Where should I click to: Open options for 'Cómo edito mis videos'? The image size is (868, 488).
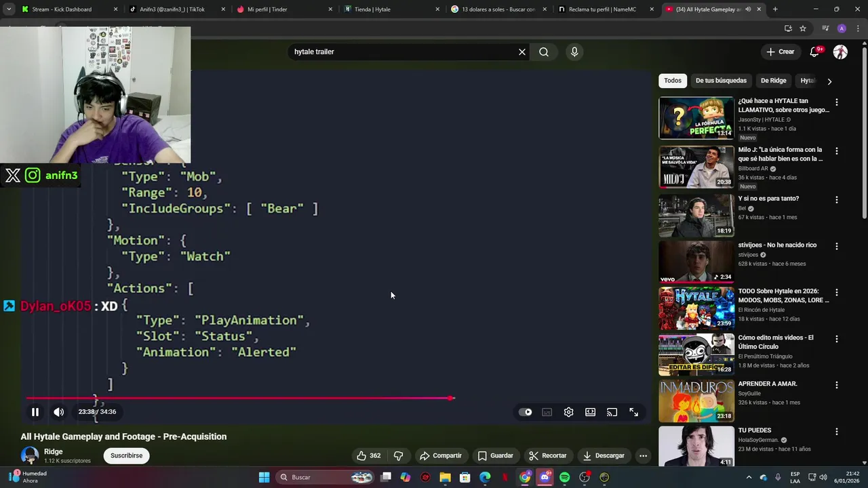coord(836,338)
